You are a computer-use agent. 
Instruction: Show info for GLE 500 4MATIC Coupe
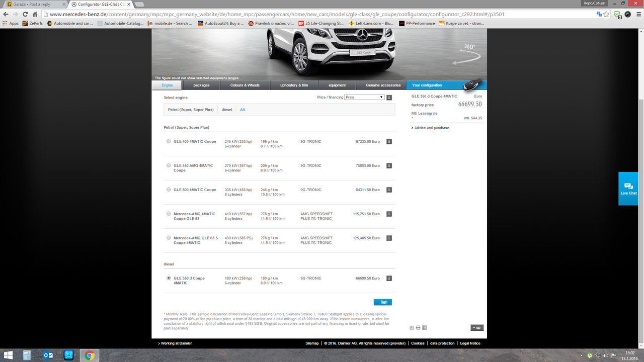(x=389, y=190)
